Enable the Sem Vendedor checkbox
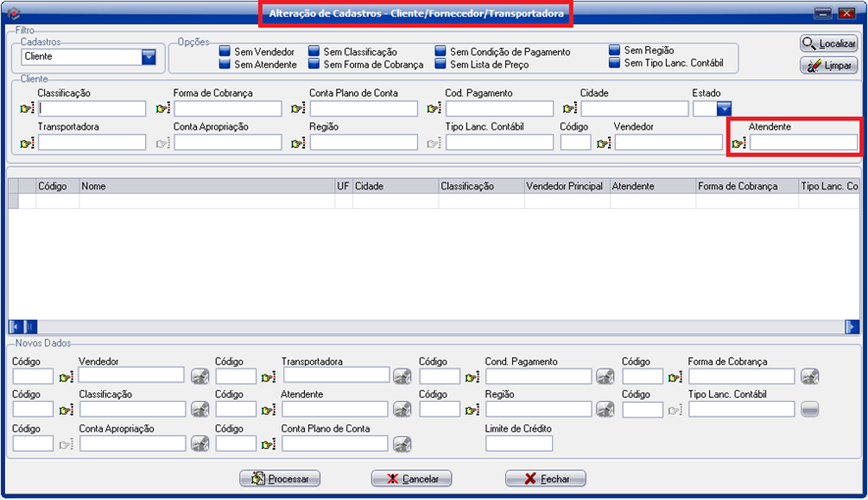Screen dimensions: 868x500 pyautogui.click(x=225, y=51)
